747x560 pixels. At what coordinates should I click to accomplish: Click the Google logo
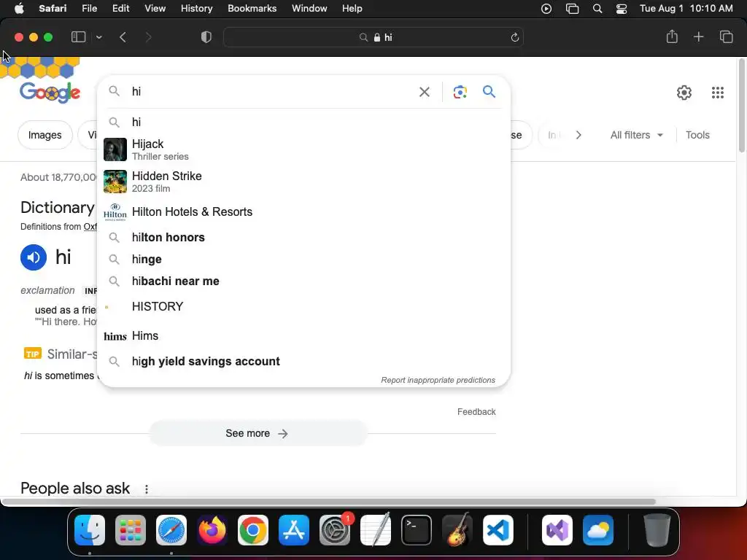tap(50, 93)
